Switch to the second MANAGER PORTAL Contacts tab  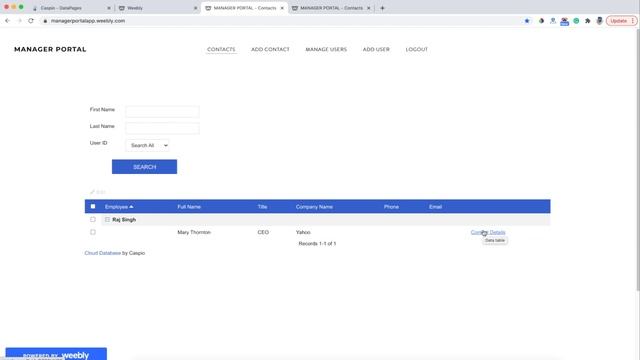point(331,8)
